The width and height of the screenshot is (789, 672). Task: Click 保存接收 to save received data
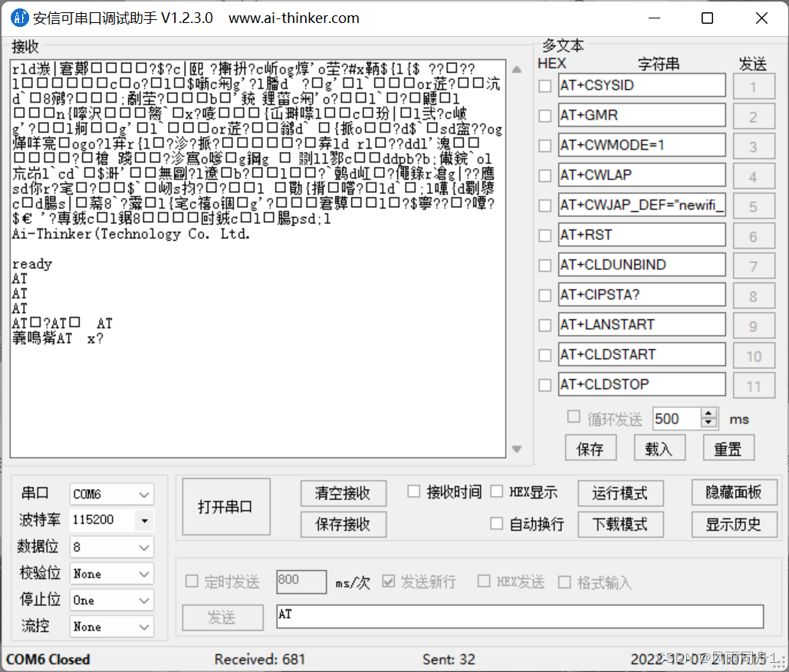343,525
